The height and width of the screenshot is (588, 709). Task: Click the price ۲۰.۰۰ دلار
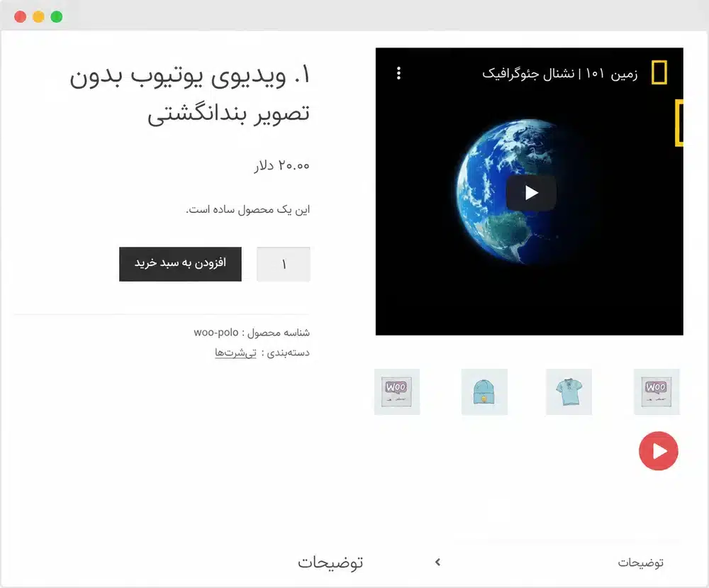281,165
